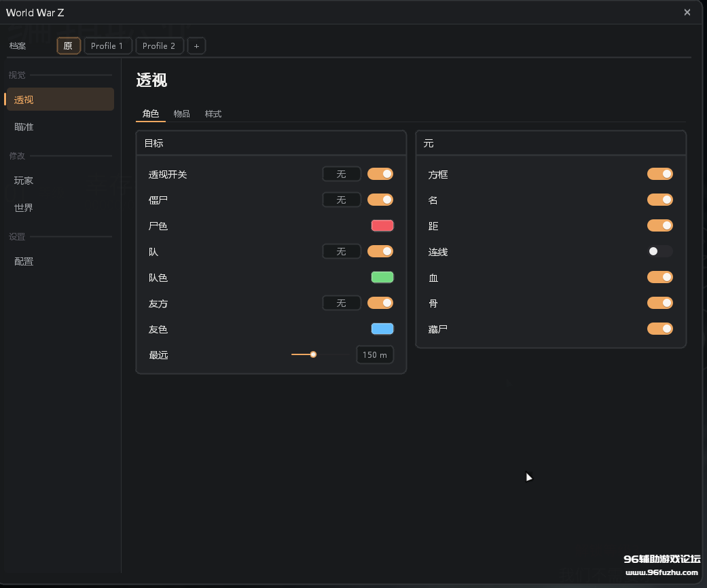Open the green 队色 color swatch
This screenshot has height=588, width=707.
382,277
